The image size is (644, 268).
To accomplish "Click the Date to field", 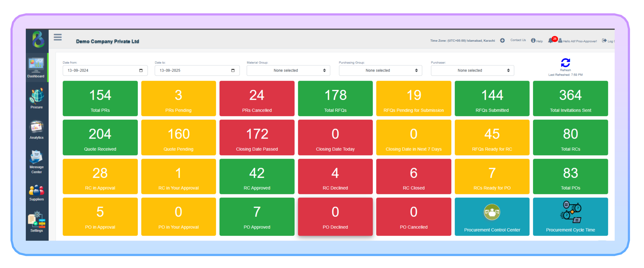I will [x=194, y=70].
